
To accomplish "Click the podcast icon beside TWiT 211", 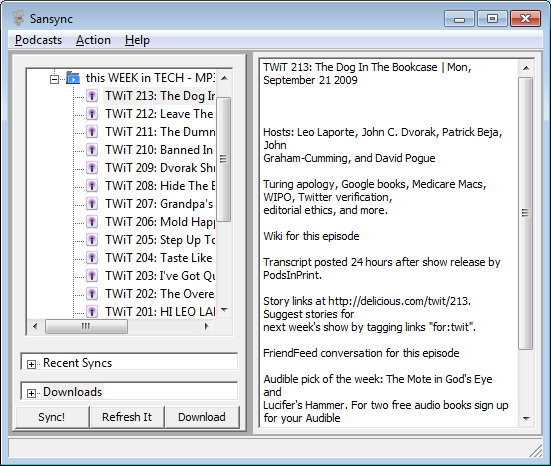I will pos(92,132).
